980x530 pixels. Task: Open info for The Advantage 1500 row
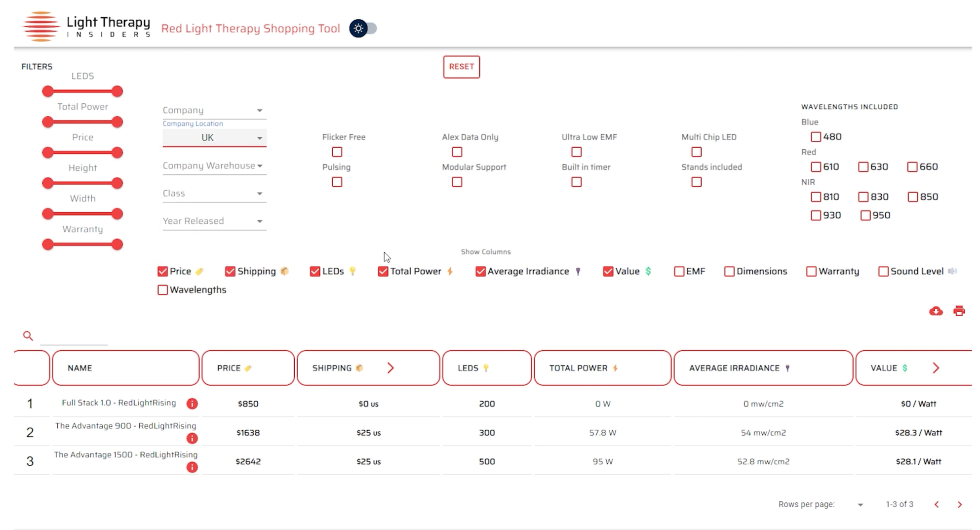click(192, 467)
